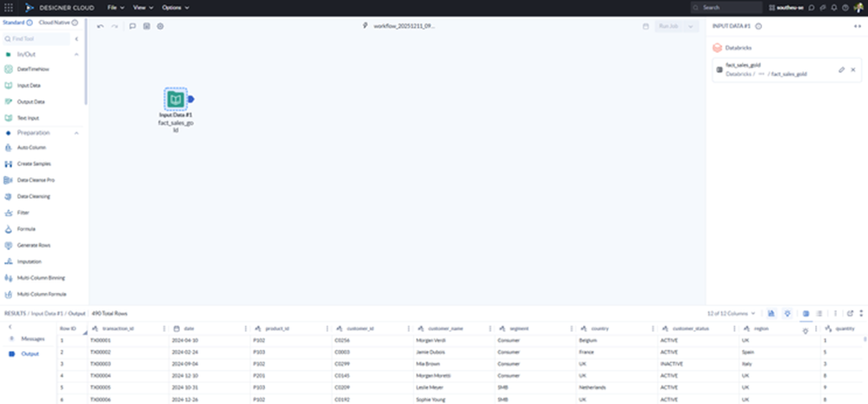868x404 pixels.
Task: Open workflow settings gear icon
Action: (160, 26)
